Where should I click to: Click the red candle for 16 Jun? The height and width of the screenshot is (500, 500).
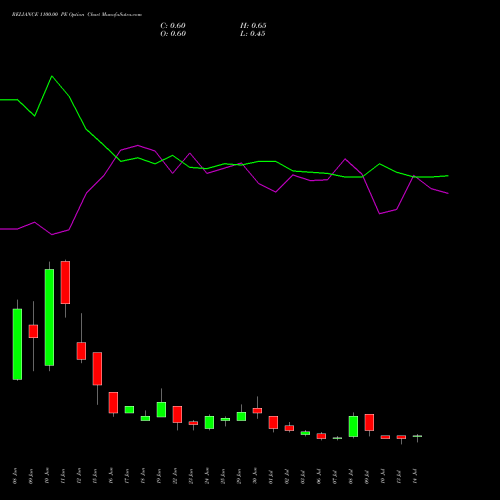tap(113, 403)
